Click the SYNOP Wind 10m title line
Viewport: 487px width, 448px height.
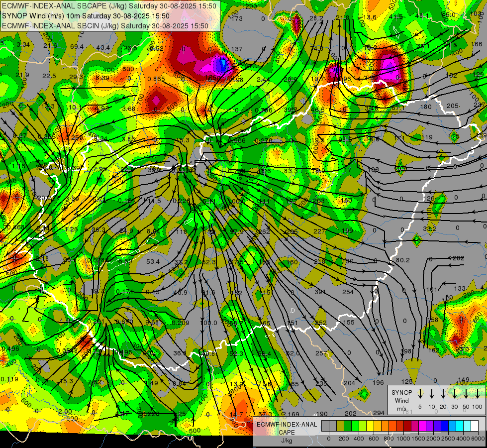coord(86,16)
